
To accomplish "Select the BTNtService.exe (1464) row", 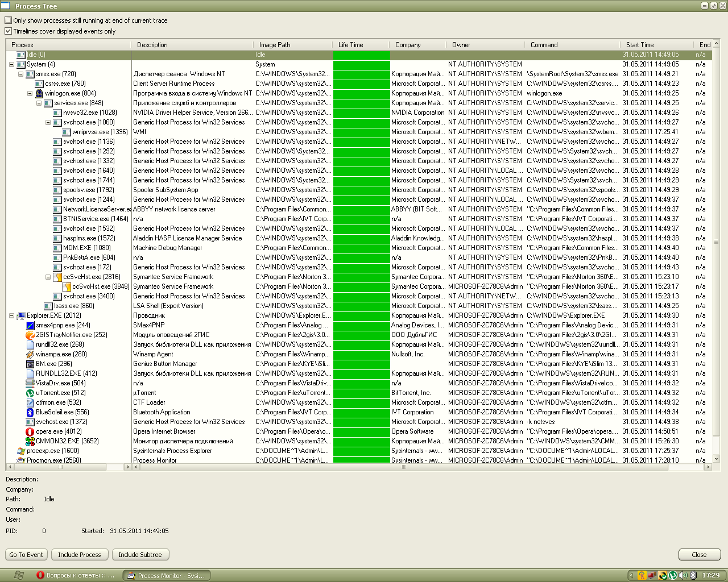I will pos(358,219).
